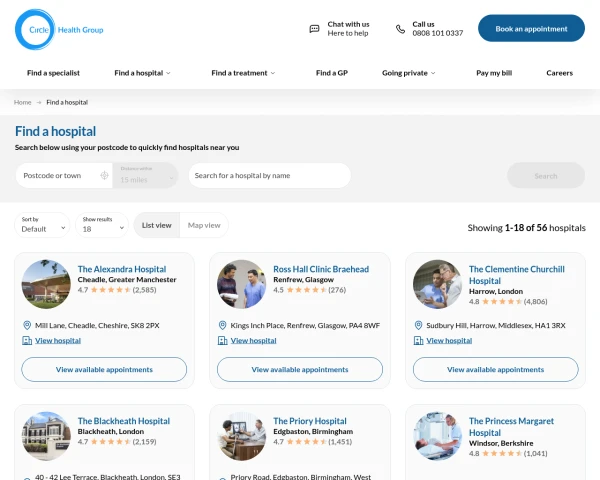This screenshot has height=480, width=600.
Task: Click Chat with us link
Action: [x=348, y=29]
